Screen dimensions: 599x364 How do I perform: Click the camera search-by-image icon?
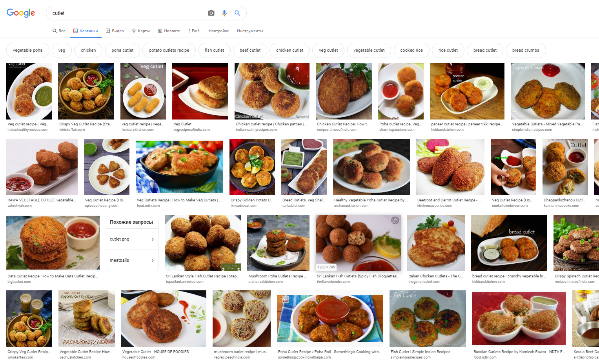[x=211, y=13]
